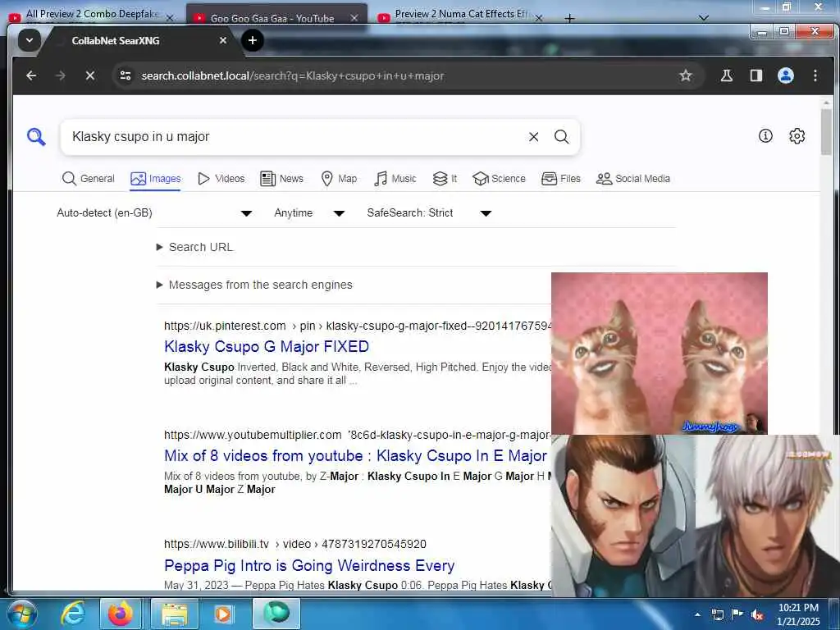
Task: Click the muted volume tray icon
Action: tap(757, 614)
